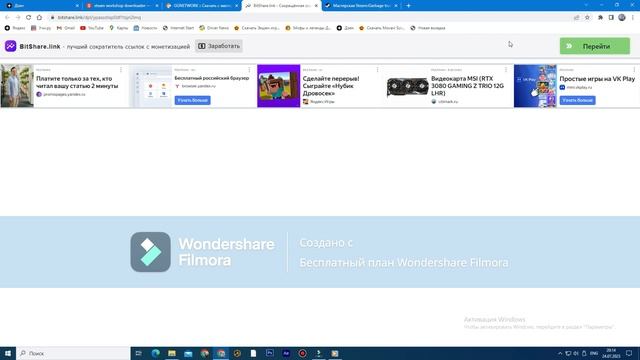This screenshot has height=360, width=640.
Task: Open the share page icon in address bar
Action: coord(576,18)
